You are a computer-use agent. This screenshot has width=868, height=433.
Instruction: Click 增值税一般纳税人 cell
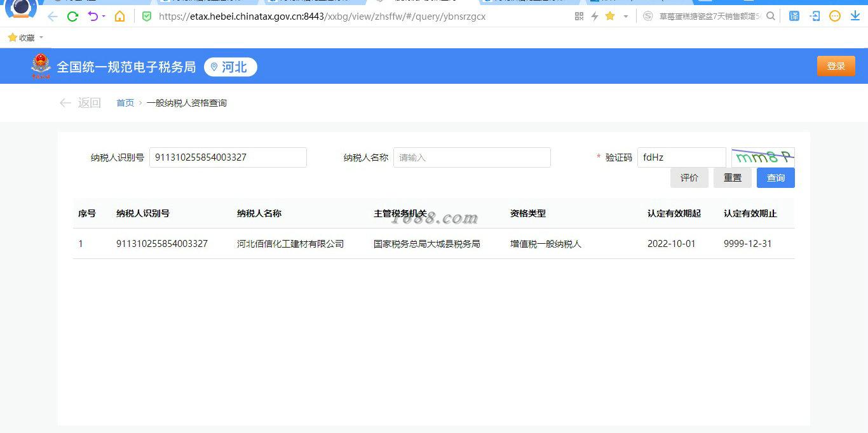(x=546, y=244)
